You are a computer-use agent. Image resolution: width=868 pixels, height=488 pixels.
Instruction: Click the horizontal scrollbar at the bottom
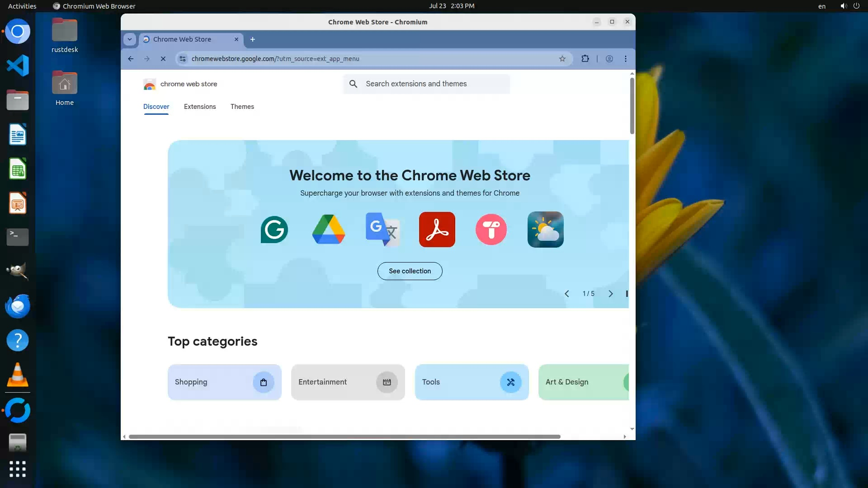[344, 436]
